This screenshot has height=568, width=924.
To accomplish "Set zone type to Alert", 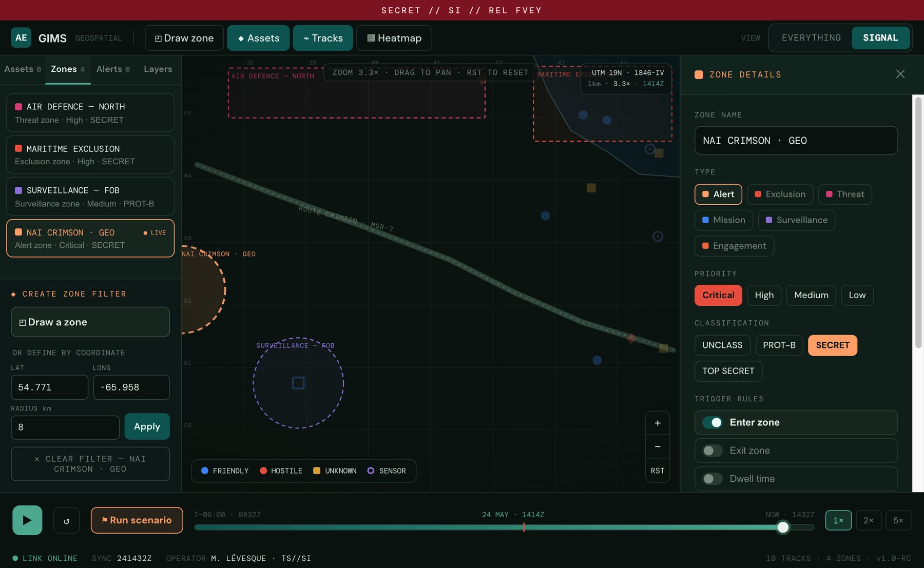I will click(718, 194).
